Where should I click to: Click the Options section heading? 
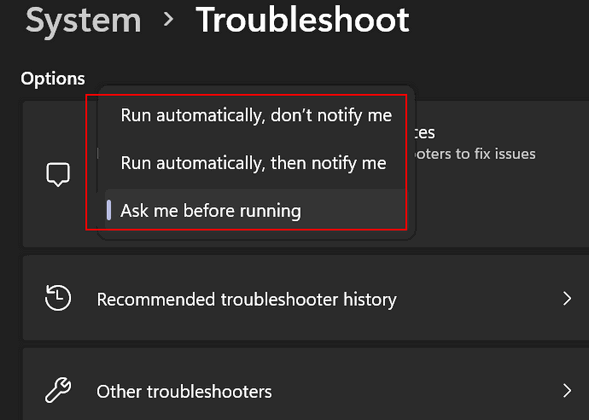tap(53, 79)
